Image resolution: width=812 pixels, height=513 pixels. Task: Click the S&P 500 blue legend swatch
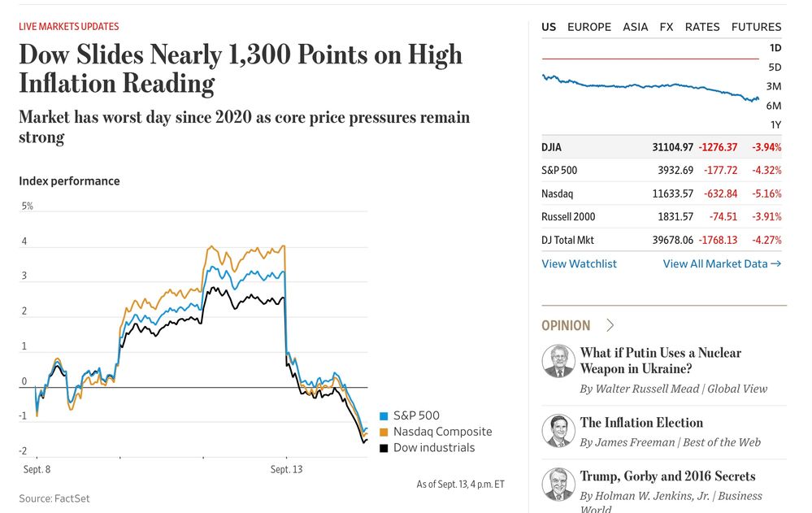[x=385, y=416]
